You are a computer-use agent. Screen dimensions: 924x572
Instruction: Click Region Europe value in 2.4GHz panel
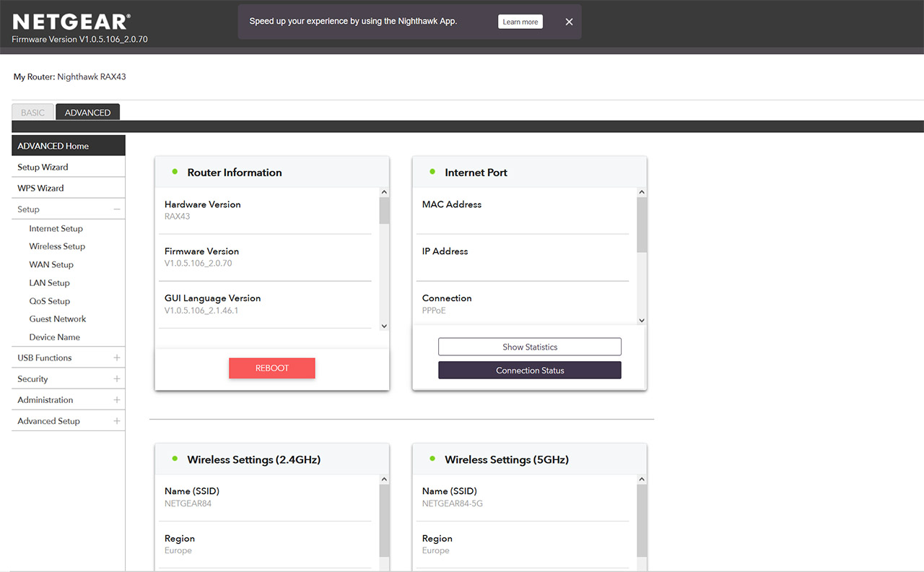(x=178, y=550)
